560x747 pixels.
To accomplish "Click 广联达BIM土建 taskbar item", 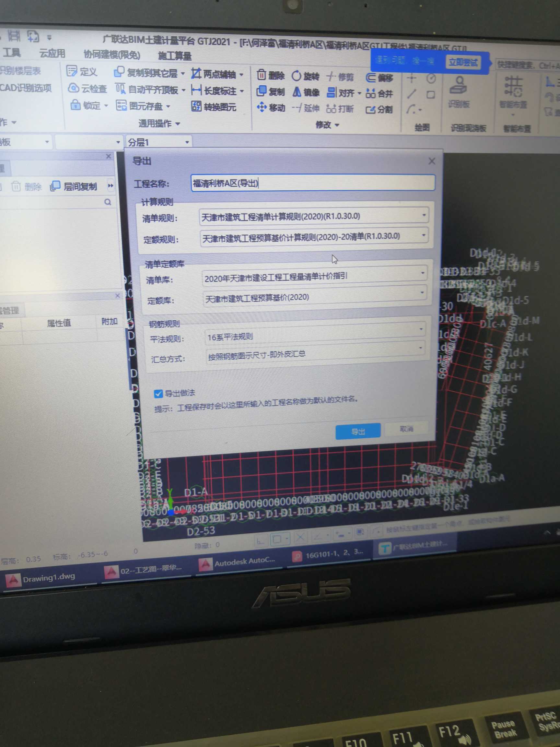I will 414,546.
